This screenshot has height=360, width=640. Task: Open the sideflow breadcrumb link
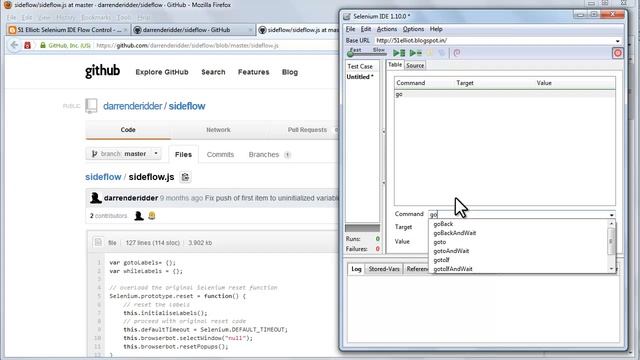[x=103, y=177]
